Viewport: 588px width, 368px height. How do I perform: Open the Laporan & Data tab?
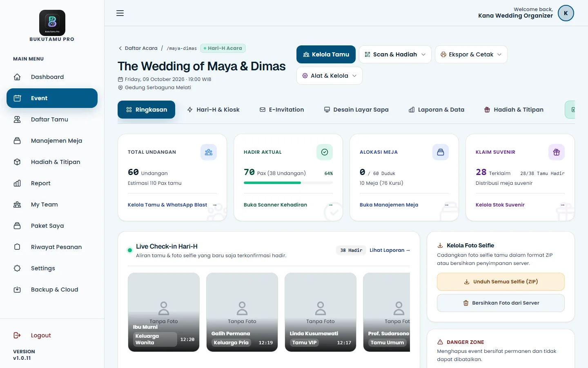pyautogui.click(x=437, y=110)
